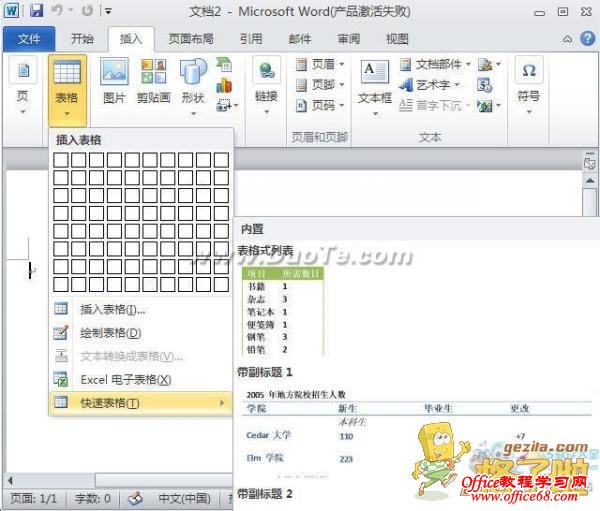The width and height of the screenshot is (600, 511).
Task: Minimize the ribbon with the caret icon
Action: tap(567, 39)
